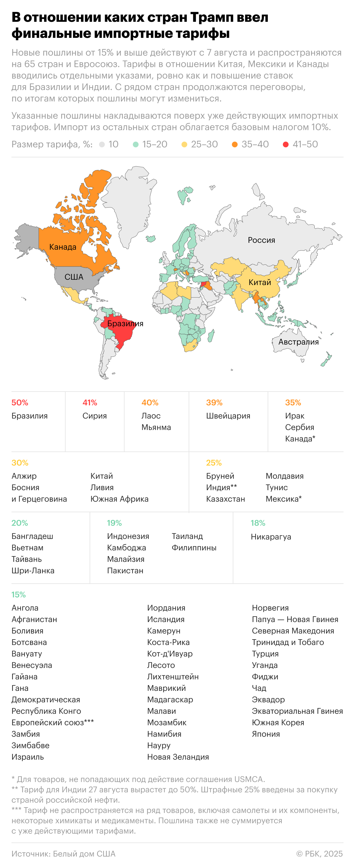Viewport: 355px width, 868px height.
Task: Click the red 41–50 legend dot
Action: 286,144
